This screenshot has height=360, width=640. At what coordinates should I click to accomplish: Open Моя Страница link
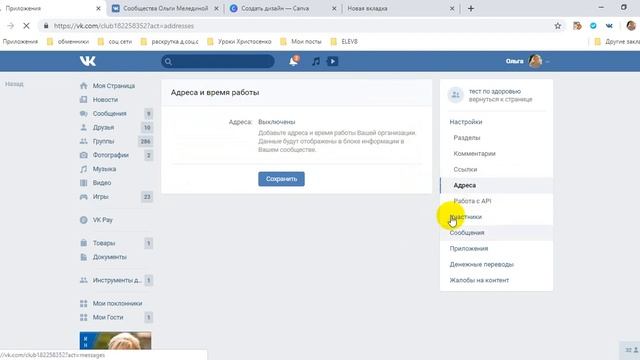[113, 86]
